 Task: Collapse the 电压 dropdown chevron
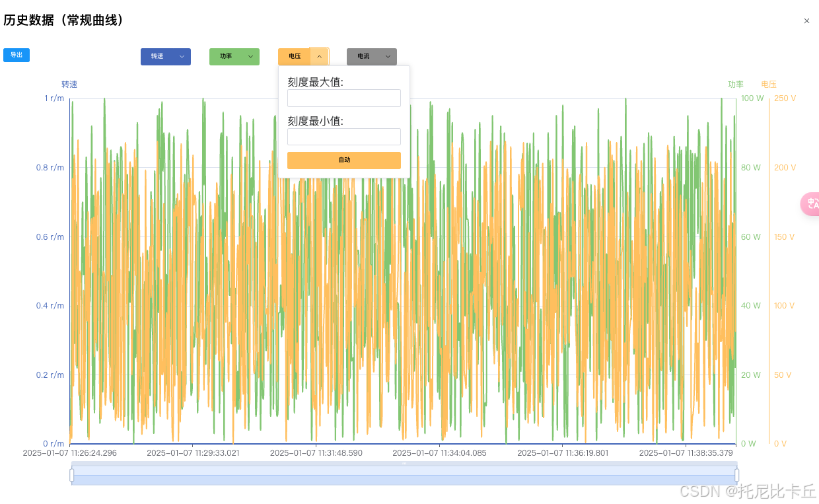319,56
